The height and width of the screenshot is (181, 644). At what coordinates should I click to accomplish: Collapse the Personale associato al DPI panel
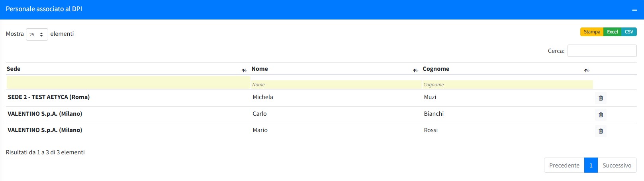point(634,10)
